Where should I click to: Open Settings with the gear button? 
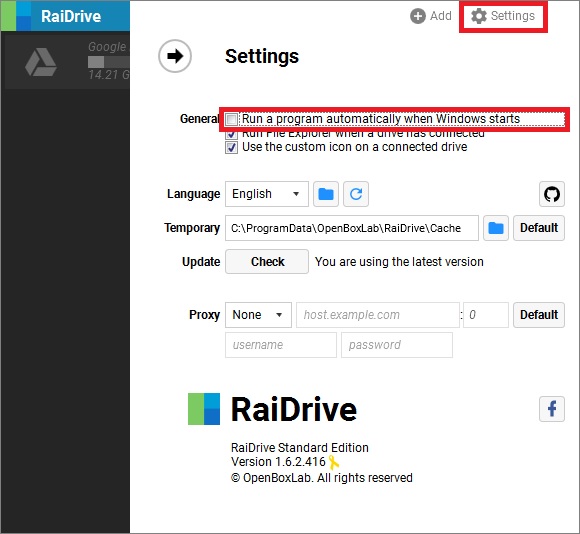pyautogui.click(x=503, y=16)
